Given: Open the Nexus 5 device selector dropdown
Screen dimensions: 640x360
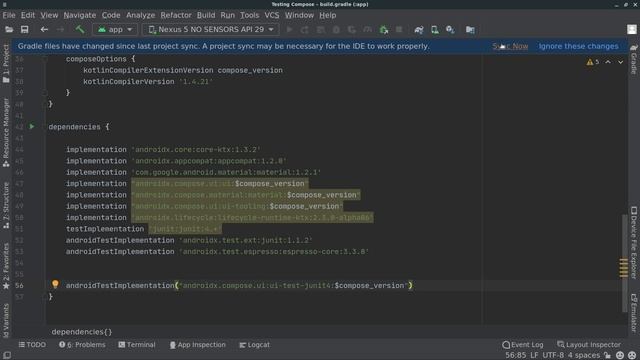Looking at the screenshot, I should pyautogui.click(x=211, y=29).
